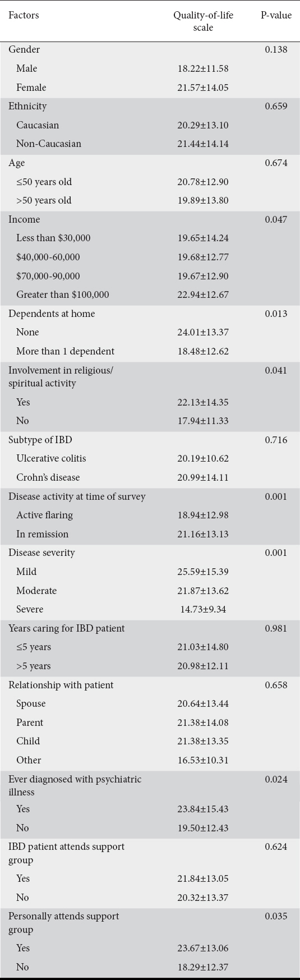Select Personally attends support group P-value 0.035
300x980 pixels.
click(276, 916)
